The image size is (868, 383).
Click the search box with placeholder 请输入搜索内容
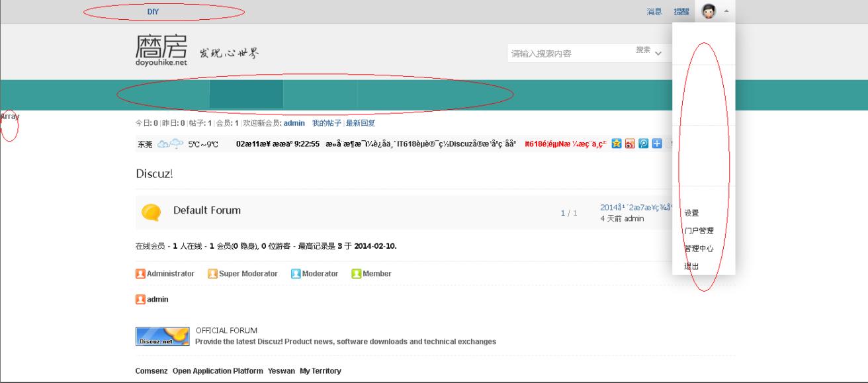570,54
